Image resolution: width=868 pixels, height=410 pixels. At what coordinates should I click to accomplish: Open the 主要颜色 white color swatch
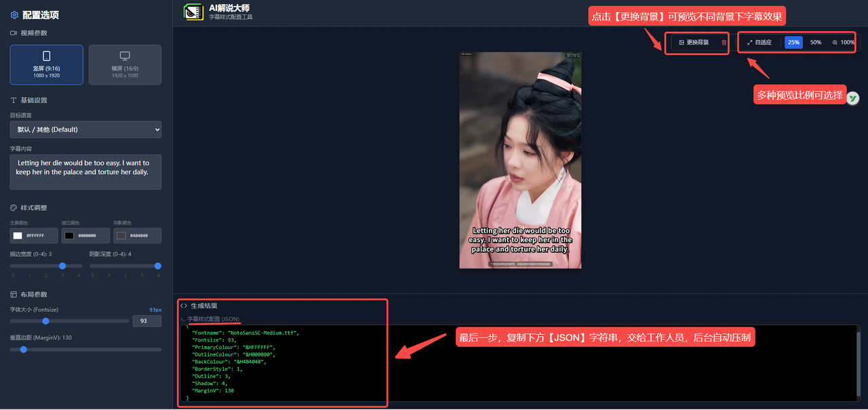[x=18, y=236]
